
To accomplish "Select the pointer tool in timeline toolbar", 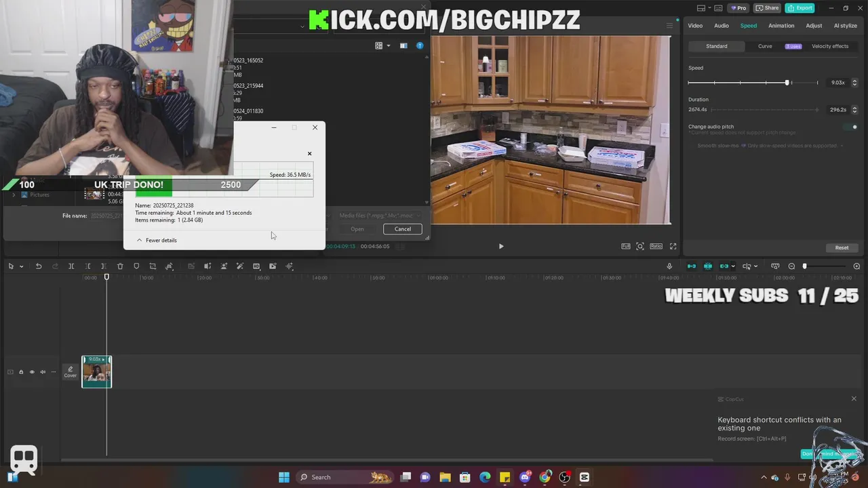I will click(x=11, y=266).
